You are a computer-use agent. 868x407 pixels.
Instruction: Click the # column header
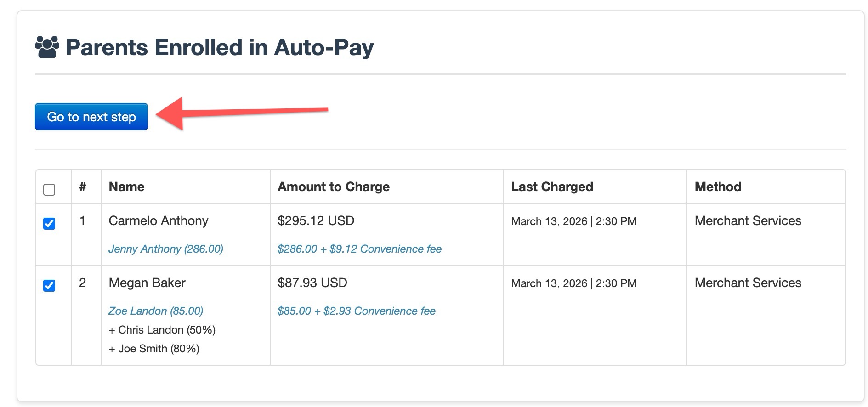click(x=83, y=187)
